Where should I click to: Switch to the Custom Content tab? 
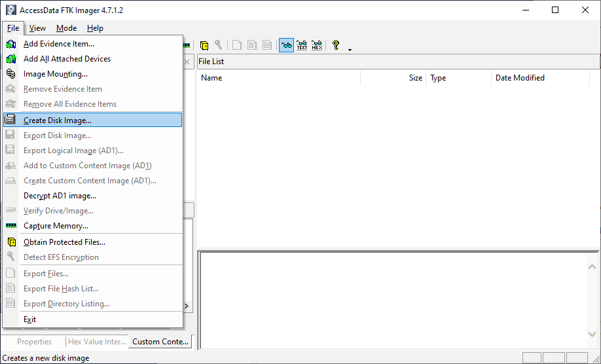[x=160, y=341]
